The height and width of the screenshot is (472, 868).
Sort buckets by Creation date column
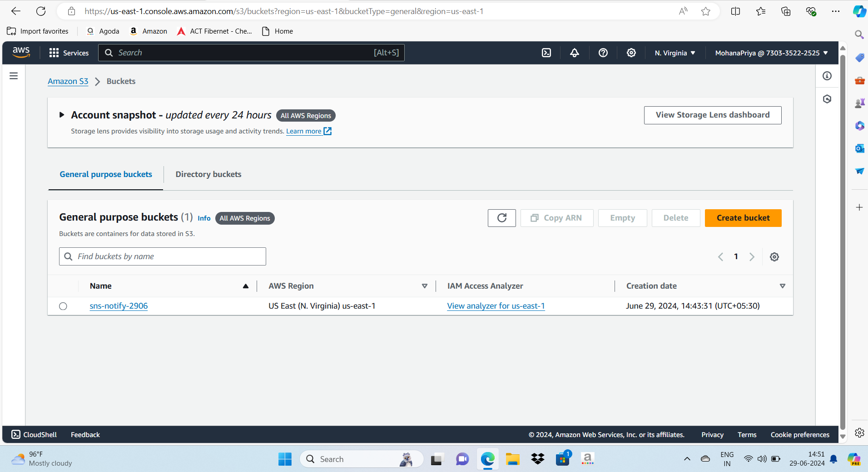[x=783, y=286]
